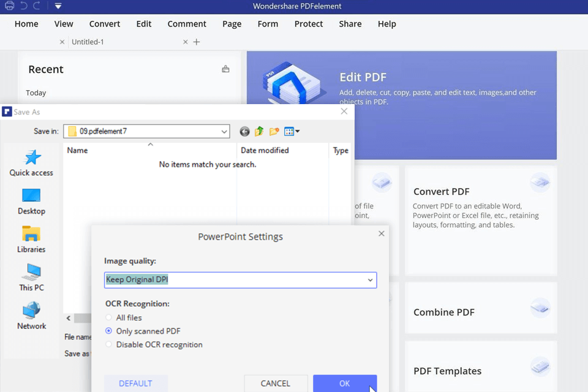Click the Combine PDF card icon
Viewport: 588px width, 392px height.
pyautogui.click(x=540, y=308)
